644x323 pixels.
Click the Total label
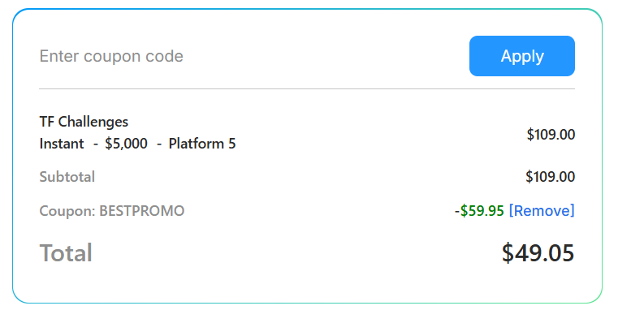point(66,253)
